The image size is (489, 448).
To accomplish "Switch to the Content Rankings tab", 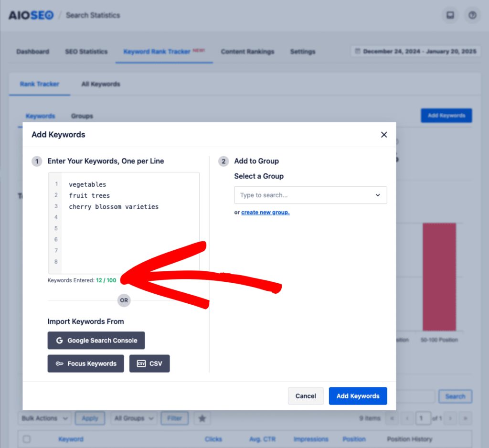I will coord(247,52).
